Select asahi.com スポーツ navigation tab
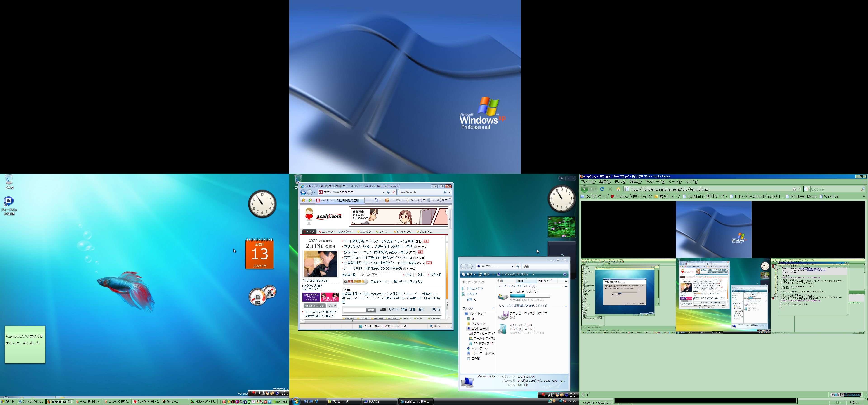The image size is (868, 405). coord(345,232)
